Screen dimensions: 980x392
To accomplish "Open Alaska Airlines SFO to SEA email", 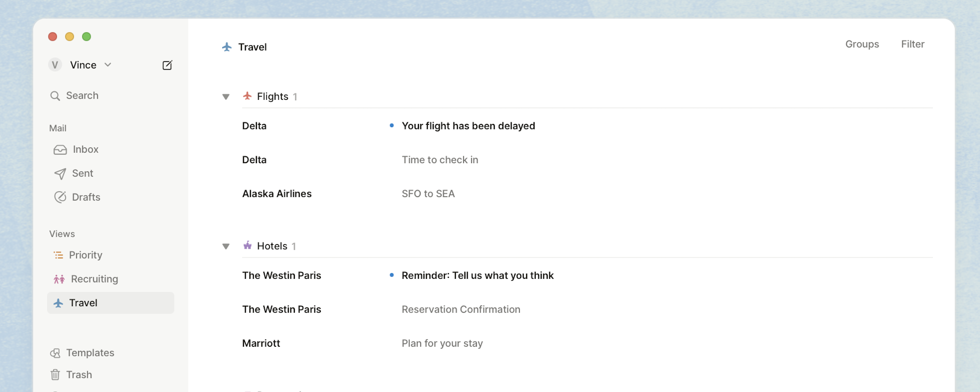I will coord(428,194).
